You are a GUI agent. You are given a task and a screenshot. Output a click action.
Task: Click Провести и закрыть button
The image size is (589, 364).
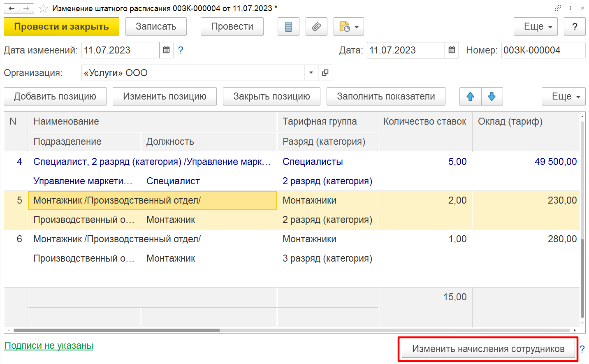point(61,27)
